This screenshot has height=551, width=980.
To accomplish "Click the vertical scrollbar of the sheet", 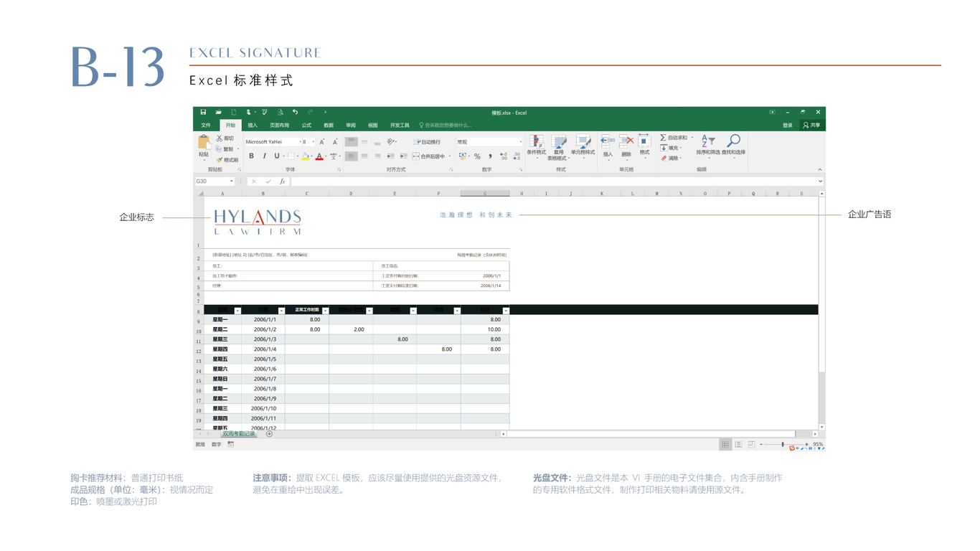I will [822, 310].
